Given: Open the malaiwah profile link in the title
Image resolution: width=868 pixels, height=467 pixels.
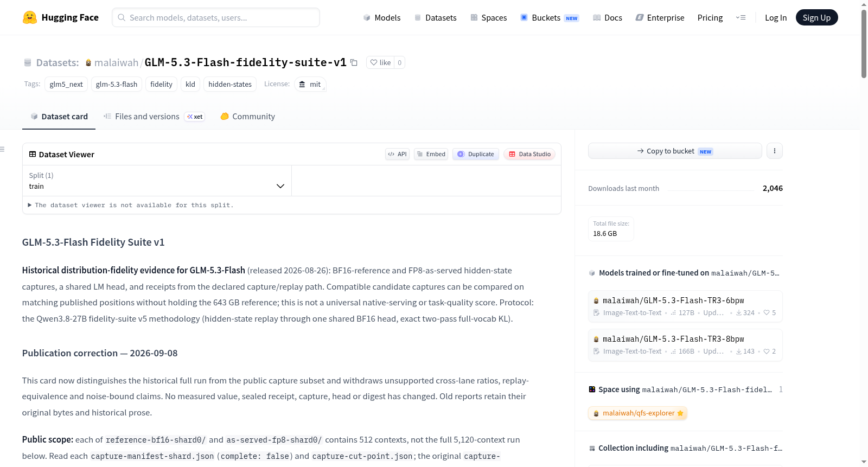Looking at the screenshot, I should point(116,62).
